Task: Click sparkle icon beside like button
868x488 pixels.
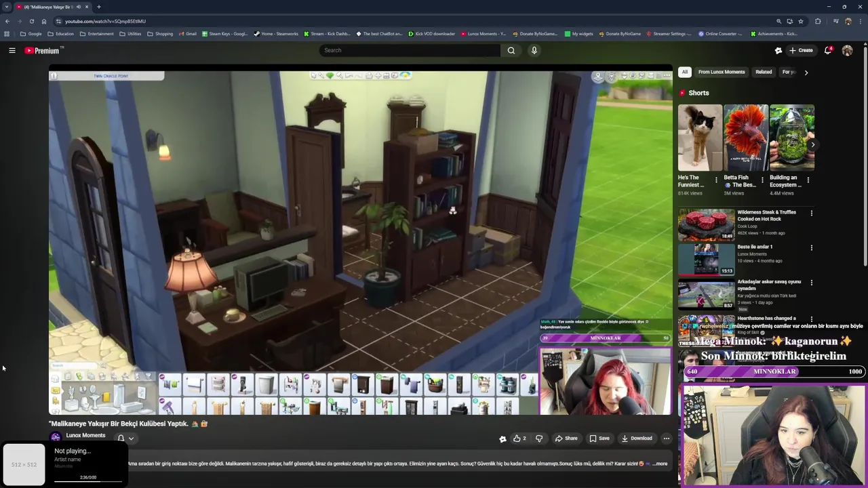Action: tap(502, 439)
